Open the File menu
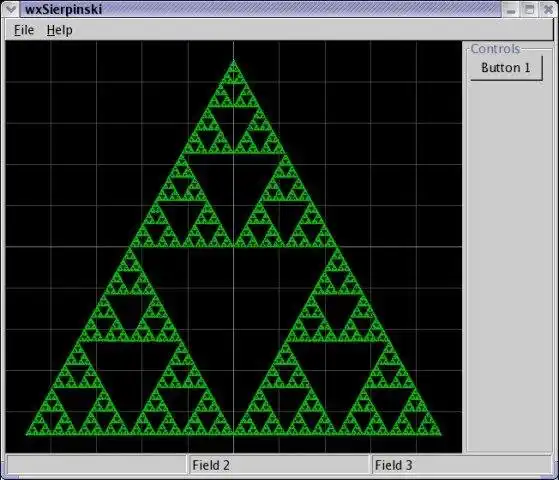Viewport: 559px width, 480px height. pos(24,30)
